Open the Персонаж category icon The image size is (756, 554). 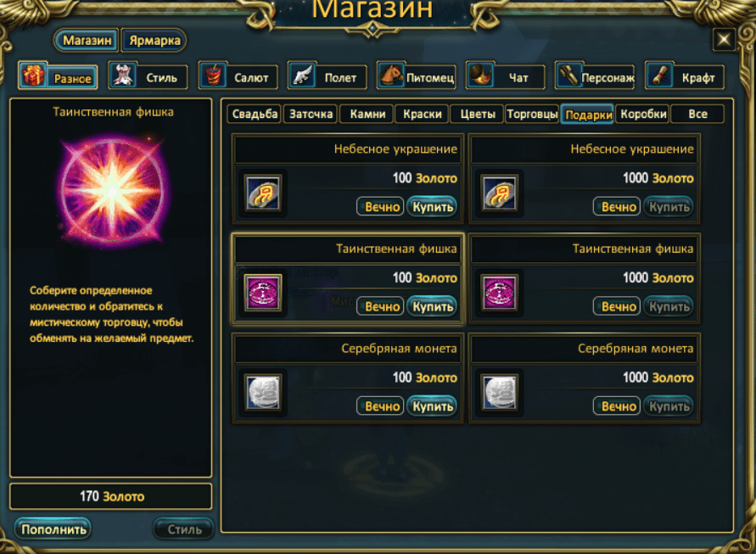pyautogui.click(x=569, y=76)
